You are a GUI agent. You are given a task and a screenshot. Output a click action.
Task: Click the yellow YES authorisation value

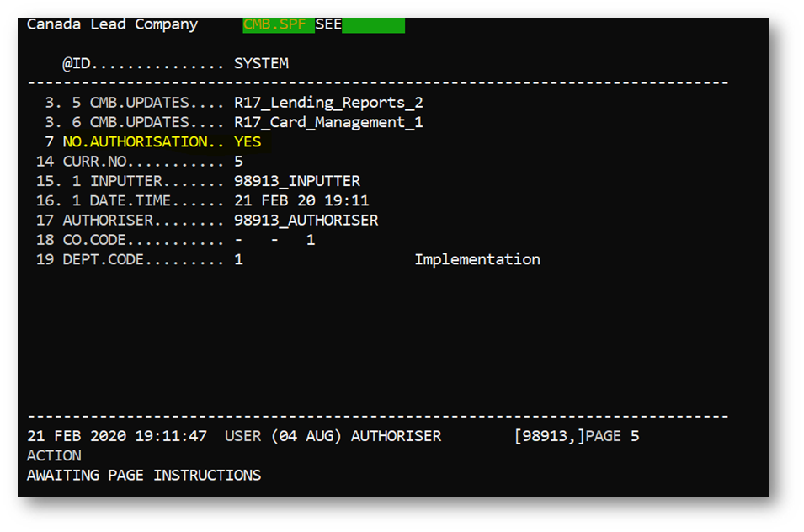(248, 142)
